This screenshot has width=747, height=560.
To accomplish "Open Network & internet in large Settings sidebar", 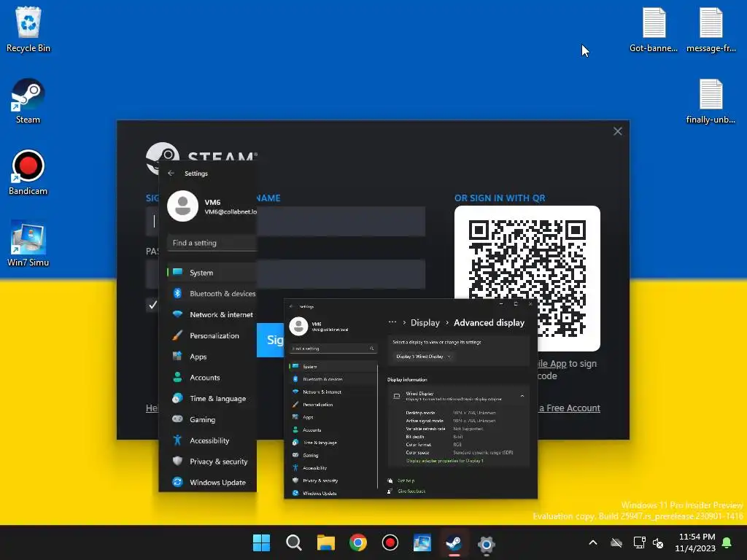I will click(212, 314).
